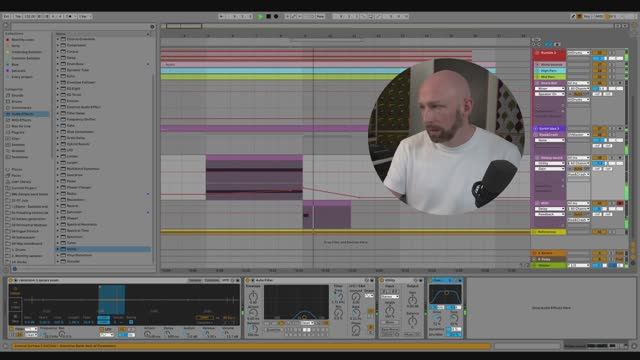
Task: Expand the Reverb folder
Action: pyautogui.click(x=58, y=206)
